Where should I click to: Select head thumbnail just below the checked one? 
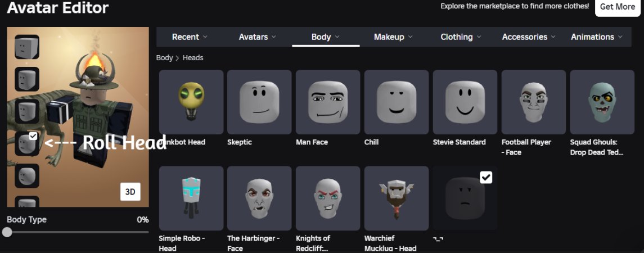point(27,176)
